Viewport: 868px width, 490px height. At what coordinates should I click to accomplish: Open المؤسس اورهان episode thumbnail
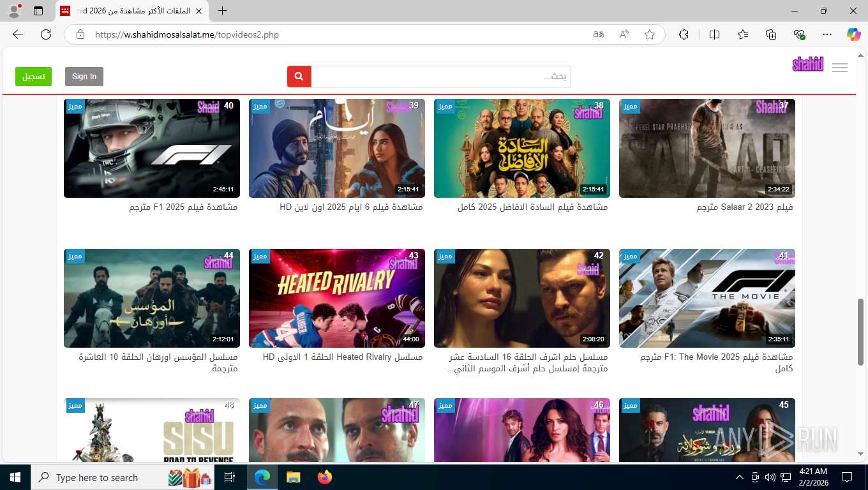152,298
